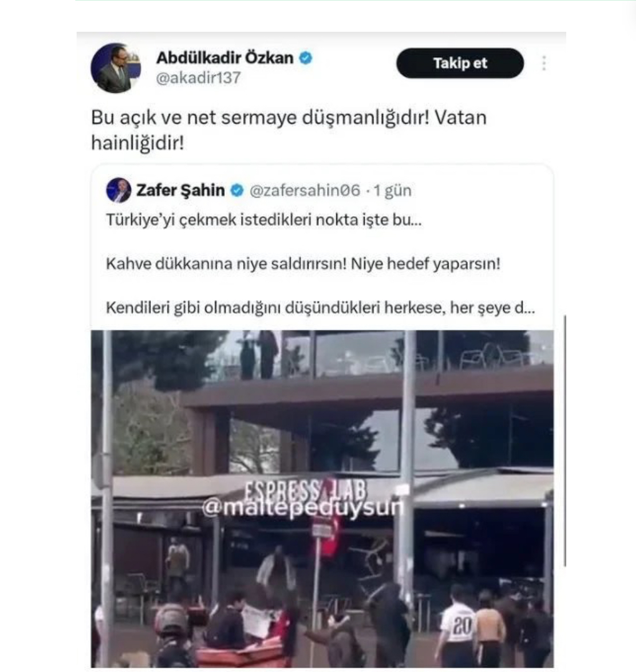Viewport: 636px width, 672px height.
Task: Open the '1 gün' timestamp of quoted tweet
Action: click(x=392, y=190)
